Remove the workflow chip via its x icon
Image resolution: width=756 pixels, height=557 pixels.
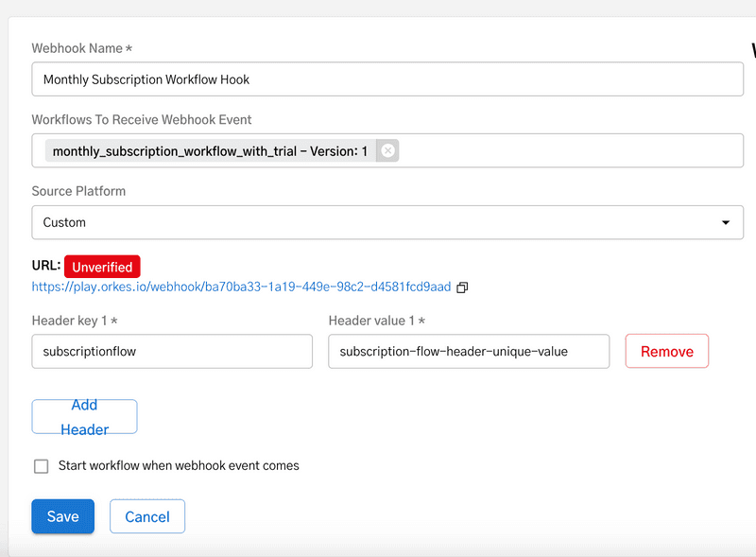coord(387,150)
